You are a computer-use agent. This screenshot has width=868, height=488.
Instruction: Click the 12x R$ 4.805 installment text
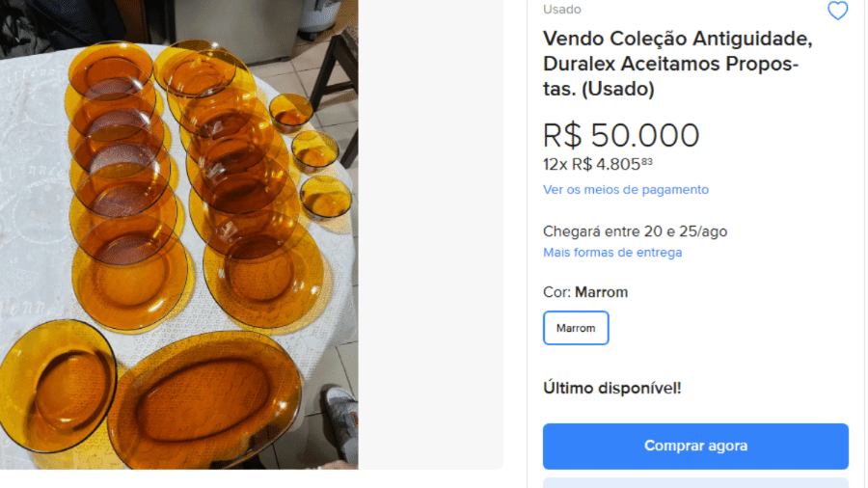point(598,164)
